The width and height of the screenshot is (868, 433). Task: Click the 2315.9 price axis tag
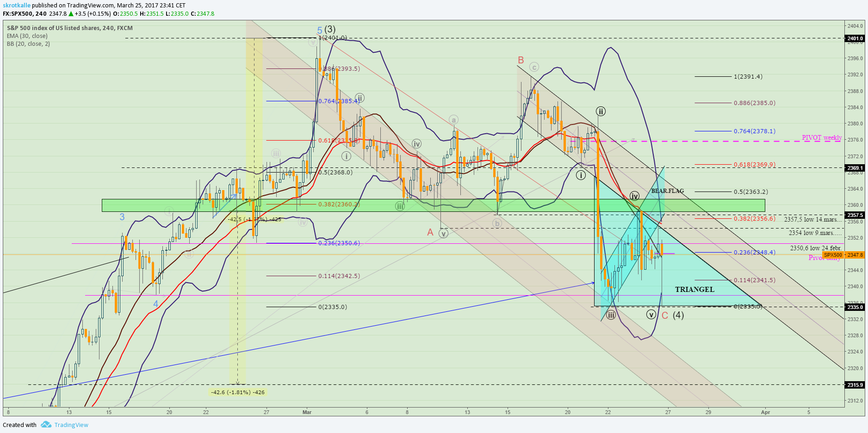855,385
